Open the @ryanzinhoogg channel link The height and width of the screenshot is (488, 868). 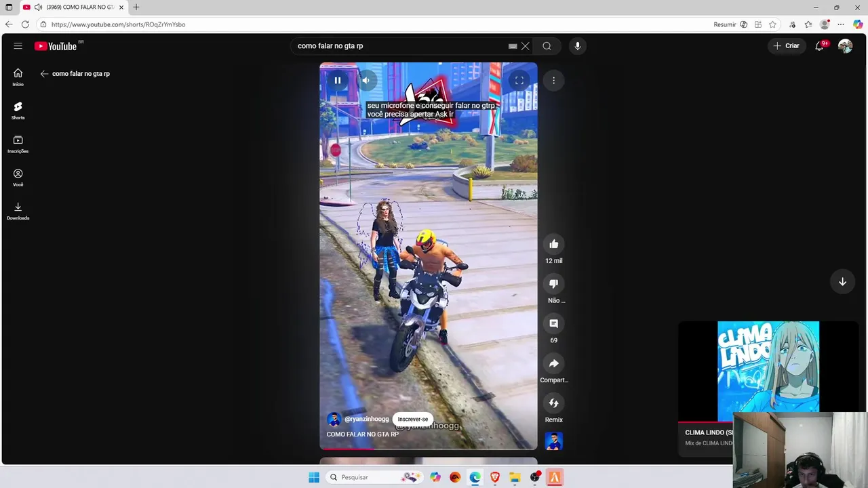[x=366, y=419]
